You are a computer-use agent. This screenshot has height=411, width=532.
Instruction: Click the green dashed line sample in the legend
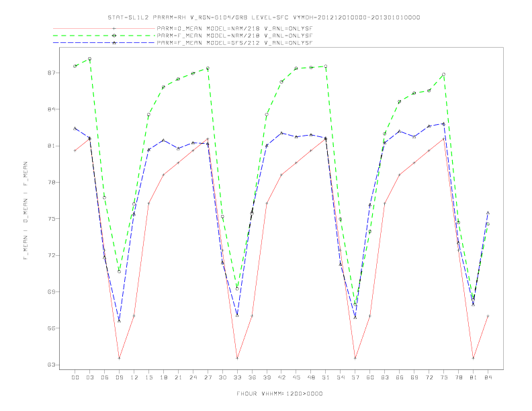coord(104,36)
